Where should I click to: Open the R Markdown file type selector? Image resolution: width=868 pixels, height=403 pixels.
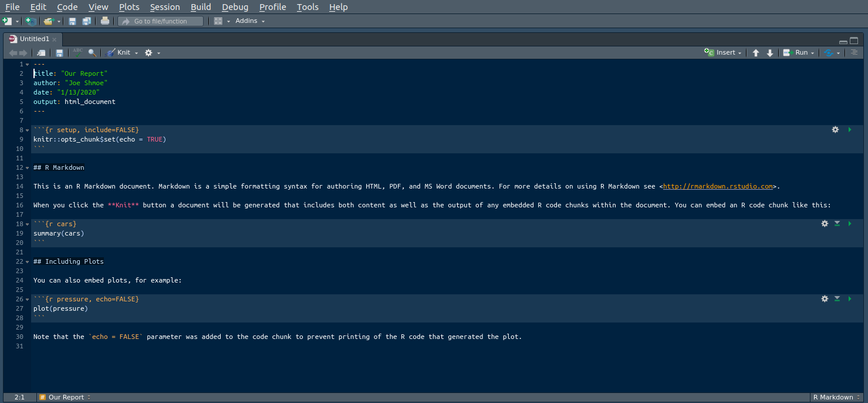[x=837, y=397]
